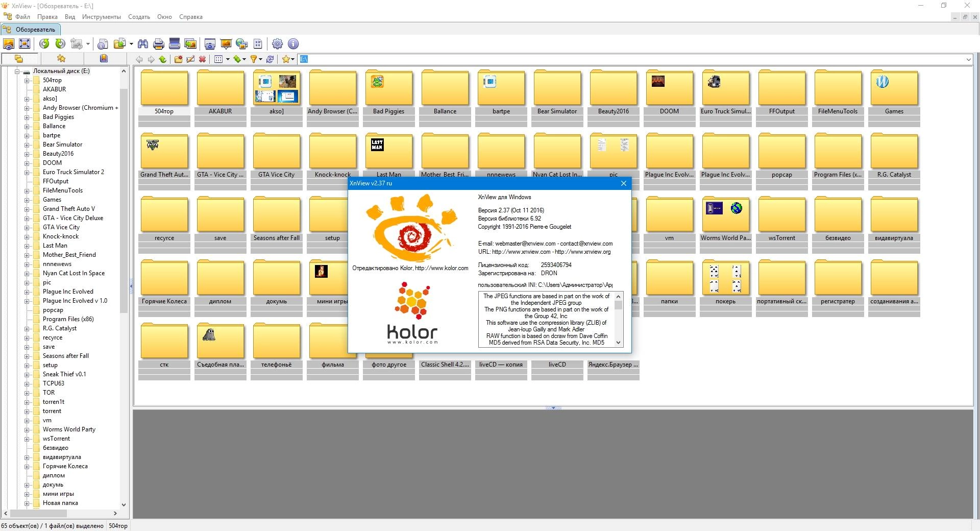Open the Создать menu
Image resolution: width=980 pixels, height=531 pixels.
pyautogui.click(x=139, y=17)
